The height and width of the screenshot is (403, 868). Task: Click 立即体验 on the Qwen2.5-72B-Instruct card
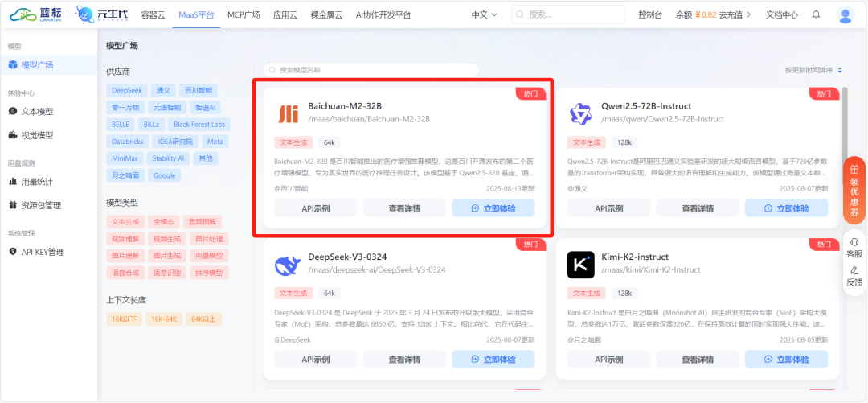click(x=786, y=208)
